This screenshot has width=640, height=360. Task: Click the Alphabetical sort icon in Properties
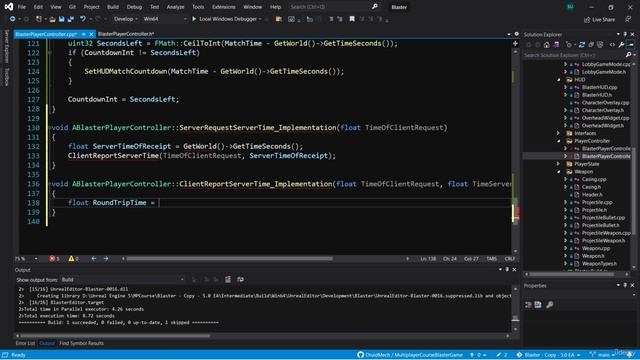pyautogui.click(x=538, y=304)
